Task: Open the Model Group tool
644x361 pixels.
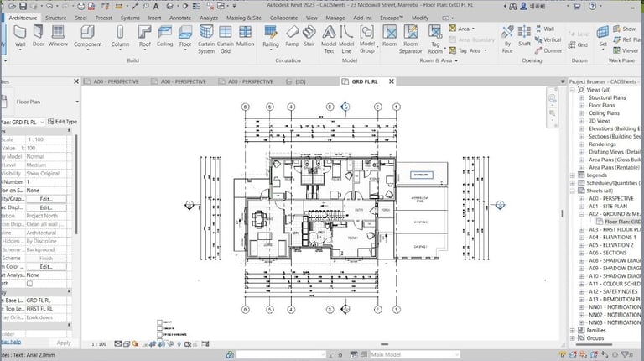Action: 366,39
